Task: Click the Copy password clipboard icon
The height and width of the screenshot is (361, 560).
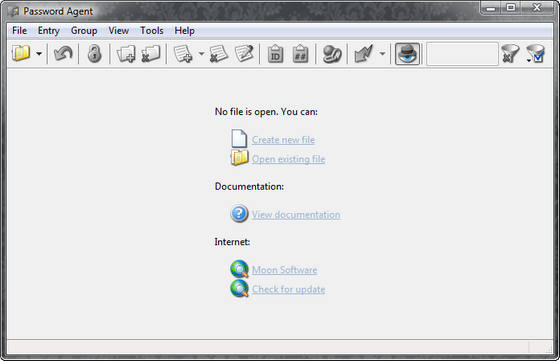Action: point(300,54)
